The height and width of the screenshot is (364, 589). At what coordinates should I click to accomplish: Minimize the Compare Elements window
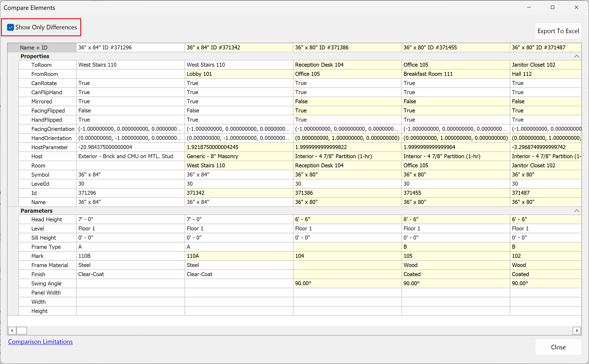[x=529, y=7]
